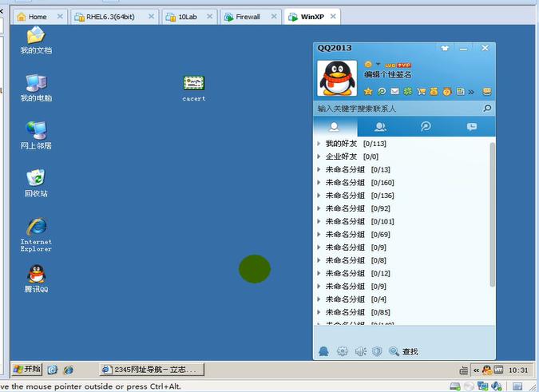Image resolution: width=539 pixels, height=392 pixels.
Task: Click the green clover icon in QQ toolbar
Action: pyautogui.click(x=408, y=91)
